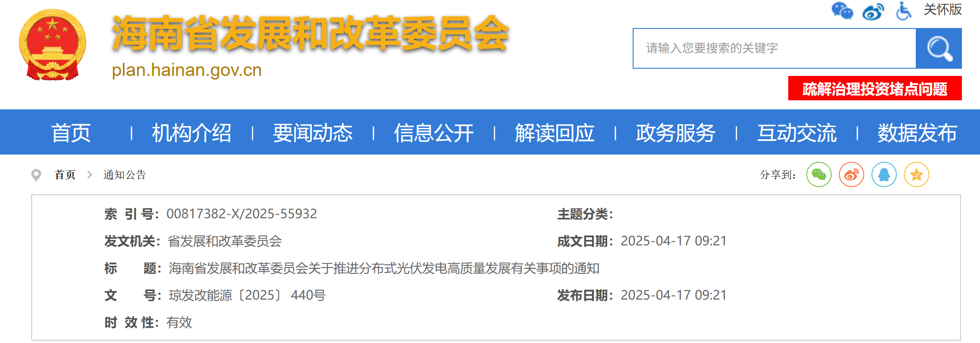Share to Weibo via orange icon

852,174
